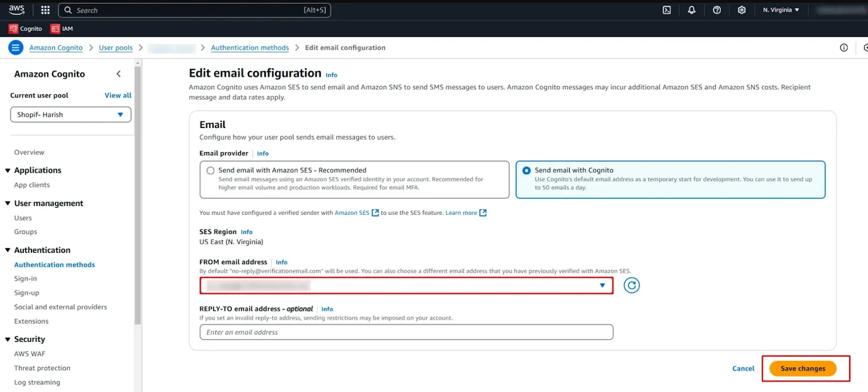Launch the CloudShell terminal icon
868x392 pixels.
point(667,10)
